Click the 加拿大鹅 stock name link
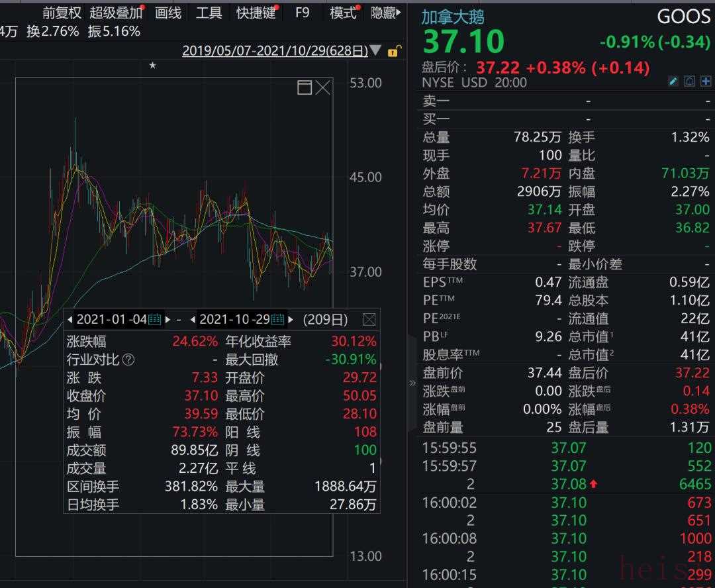715x588 pixels. pyautogui.click(x=453, y=17)
